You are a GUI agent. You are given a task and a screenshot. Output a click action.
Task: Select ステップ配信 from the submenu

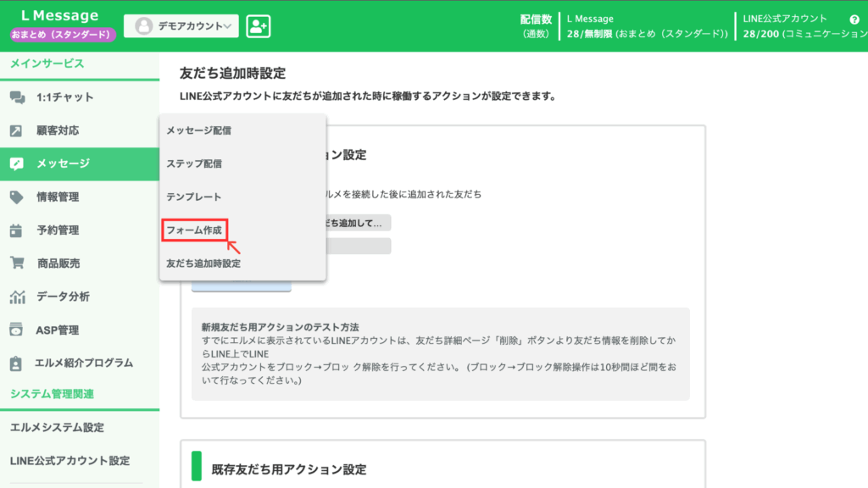(x=194, y=164)
